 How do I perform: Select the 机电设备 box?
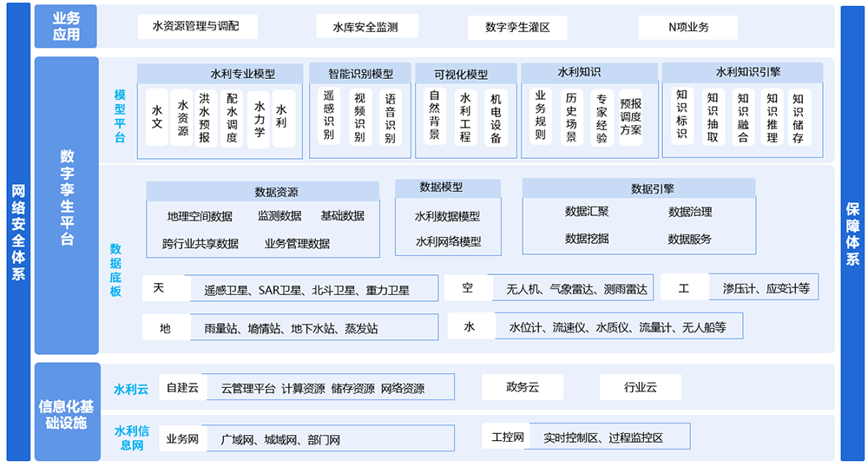495,117
